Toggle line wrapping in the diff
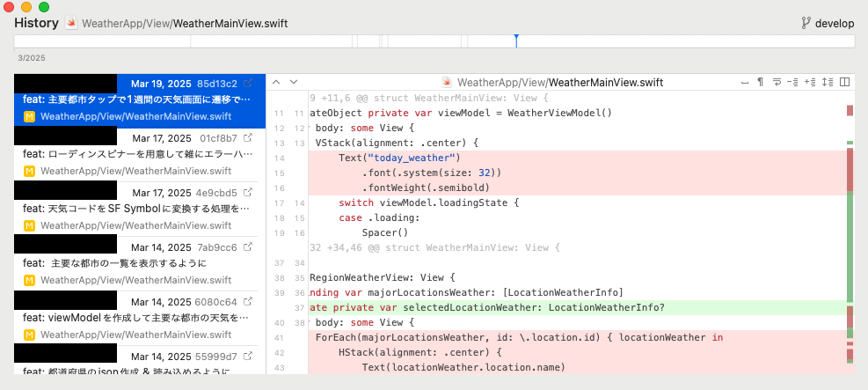868x390 pixels. tap(777, 83)
